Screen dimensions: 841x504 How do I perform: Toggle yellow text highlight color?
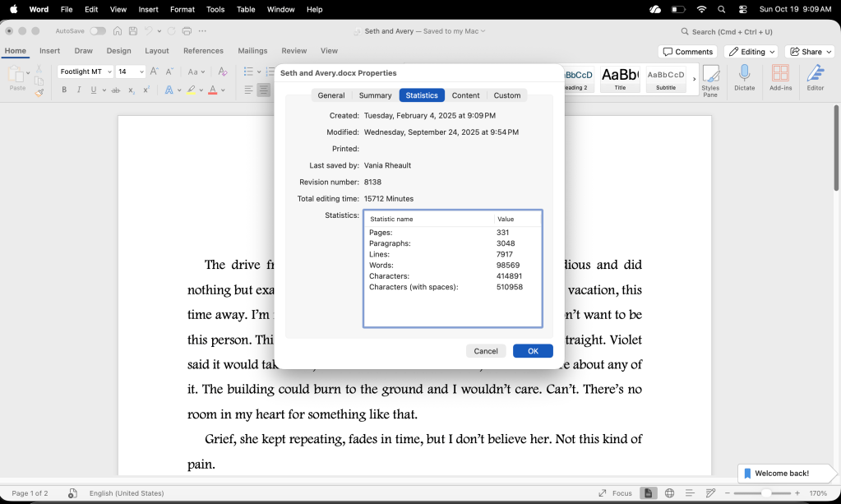click(x=191, y=89)
